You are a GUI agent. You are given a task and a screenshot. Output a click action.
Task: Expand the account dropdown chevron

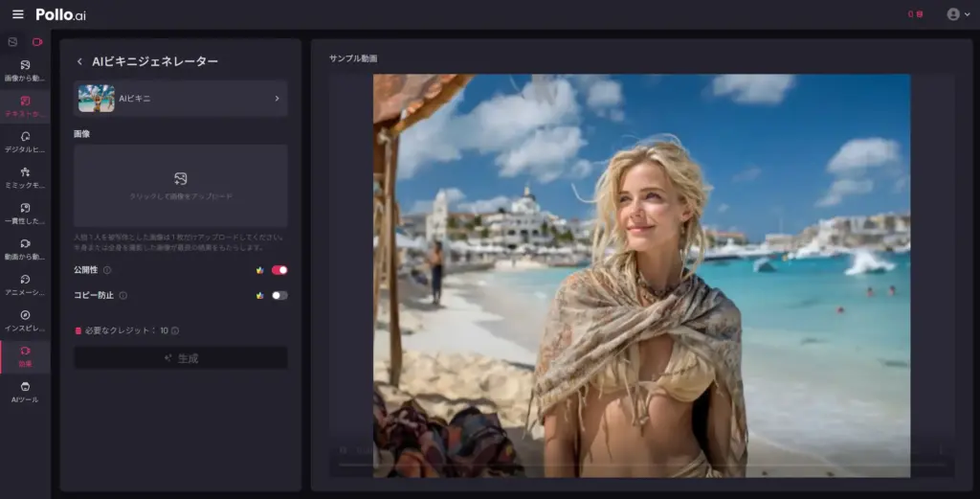click(968, 13)
